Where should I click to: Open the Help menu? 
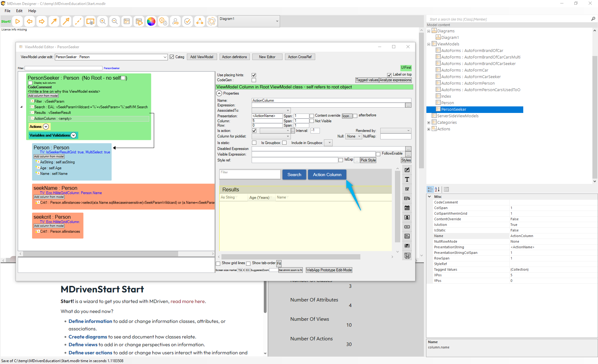click(x=32, y=11)
